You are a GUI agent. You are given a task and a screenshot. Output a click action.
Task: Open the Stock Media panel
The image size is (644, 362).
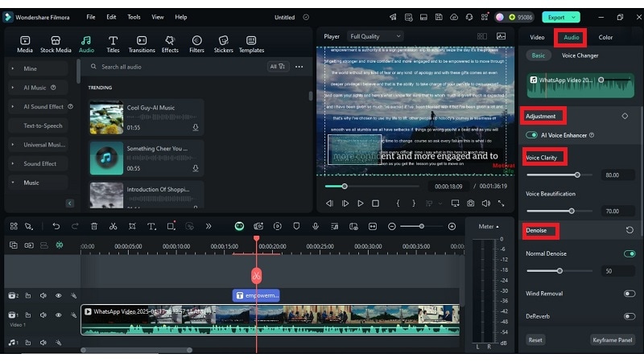pyautogui.click(x=56, y=44)
